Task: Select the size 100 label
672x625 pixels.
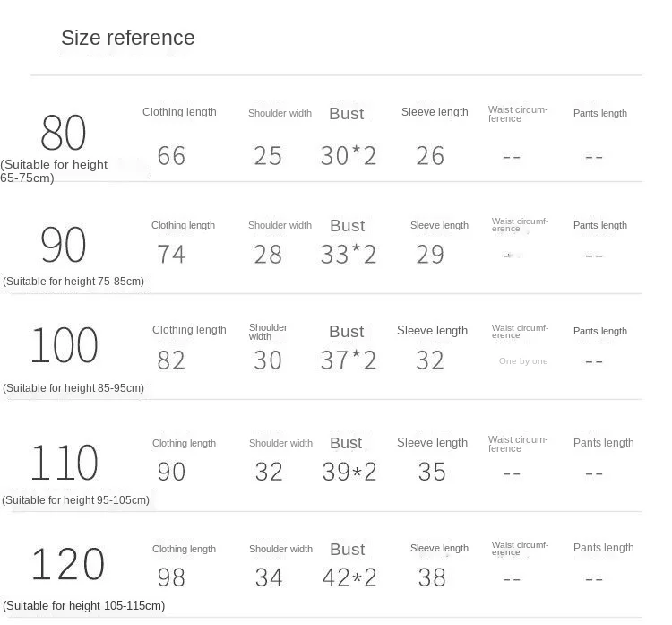Action: click(65, 345)
